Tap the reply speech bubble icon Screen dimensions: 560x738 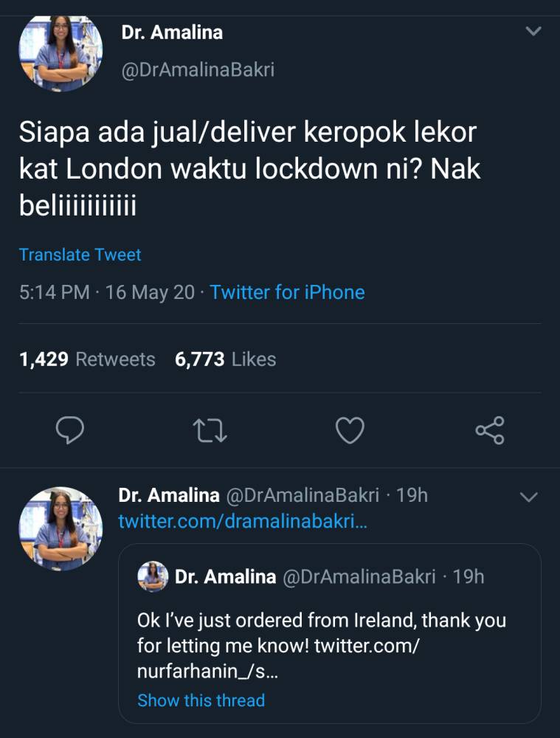[x=69, y=430]
